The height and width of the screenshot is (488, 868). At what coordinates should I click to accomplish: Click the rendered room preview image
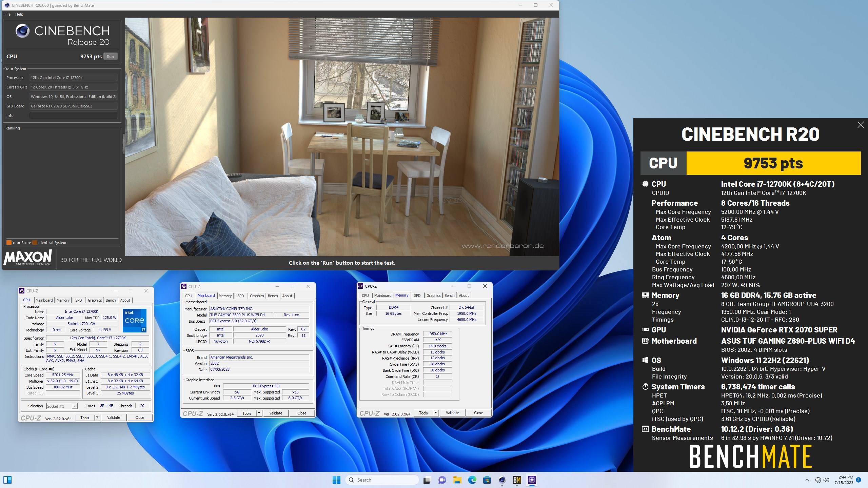[342, 137]
